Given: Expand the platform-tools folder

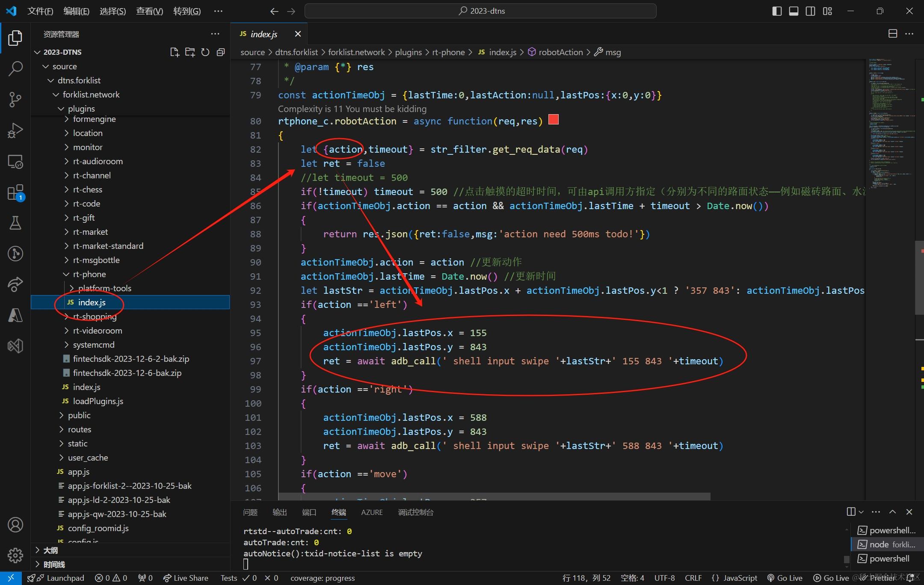Looking at the screenshot, I should pos(131,288).
